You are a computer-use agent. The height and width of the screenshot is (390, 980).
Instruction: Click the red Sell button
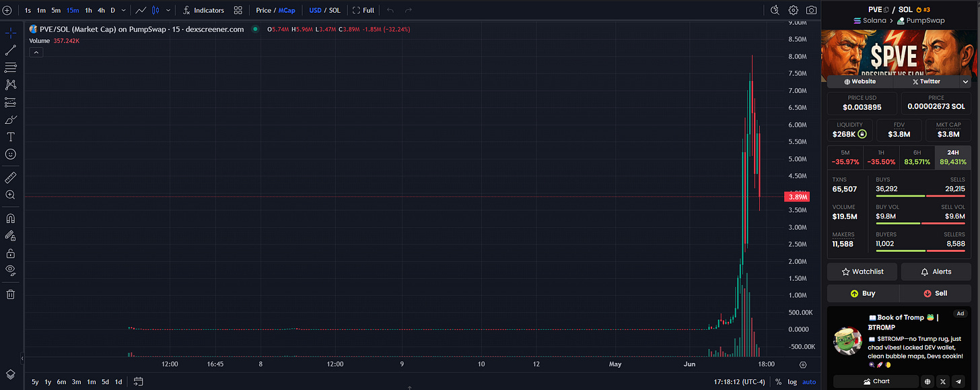(936, 293)
